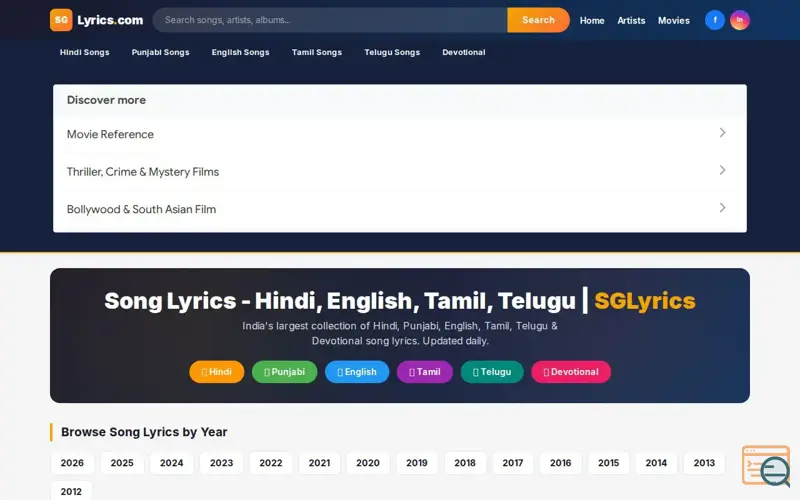Browse lyrics from year 2017
Image resolution: width=800 pixels, height=500 pixels.
coord(513,463)
